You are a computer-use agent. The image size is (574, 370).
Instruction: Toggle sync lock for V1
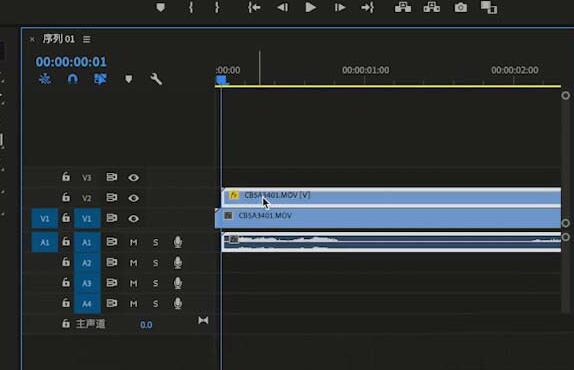click(112, 218)
